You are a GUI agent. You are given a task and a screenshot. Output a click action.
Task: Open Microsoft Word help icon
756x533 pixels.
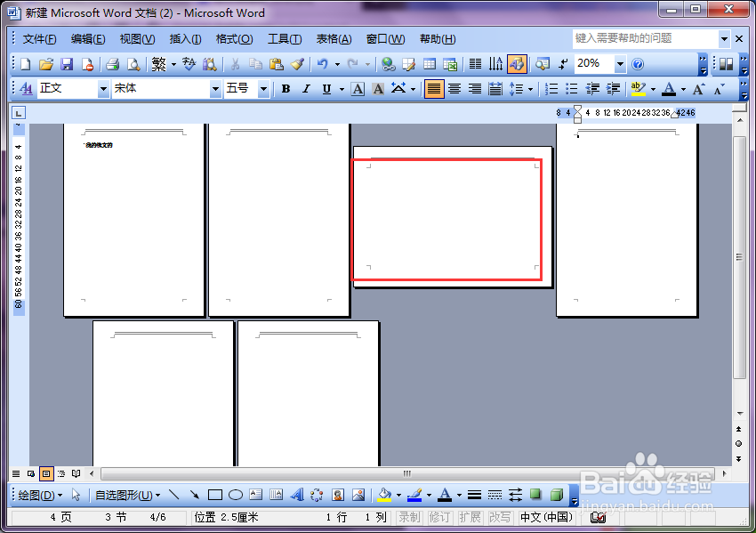point(638,64)
